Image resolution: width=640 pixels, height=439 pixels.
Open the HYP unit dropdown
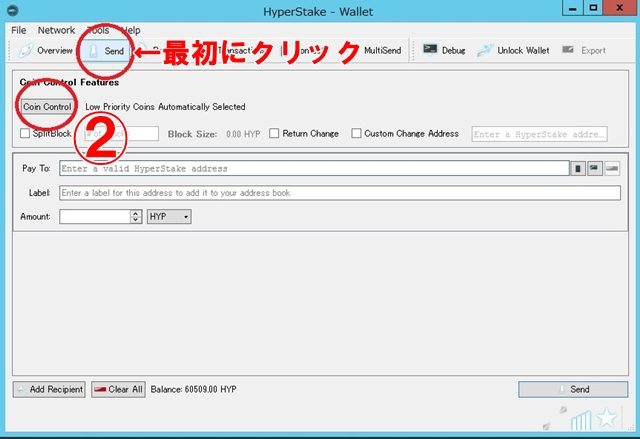[169, 217]
